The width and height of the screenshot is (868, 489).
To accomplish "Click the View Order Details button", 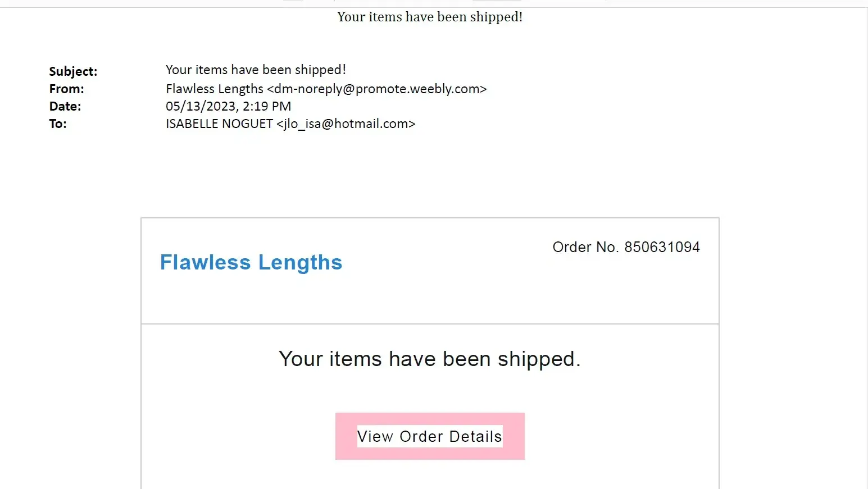I will pos(430,436).
